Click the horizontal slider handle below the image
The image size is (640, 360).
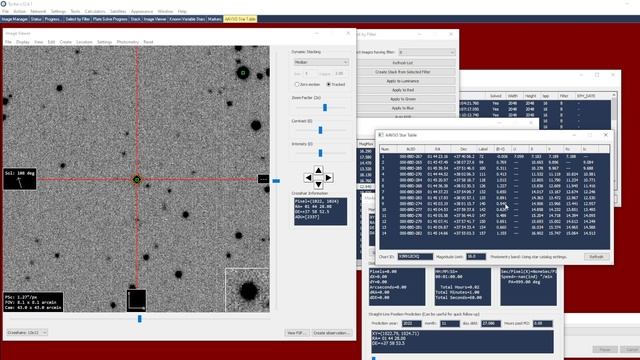tap(140, 319)
